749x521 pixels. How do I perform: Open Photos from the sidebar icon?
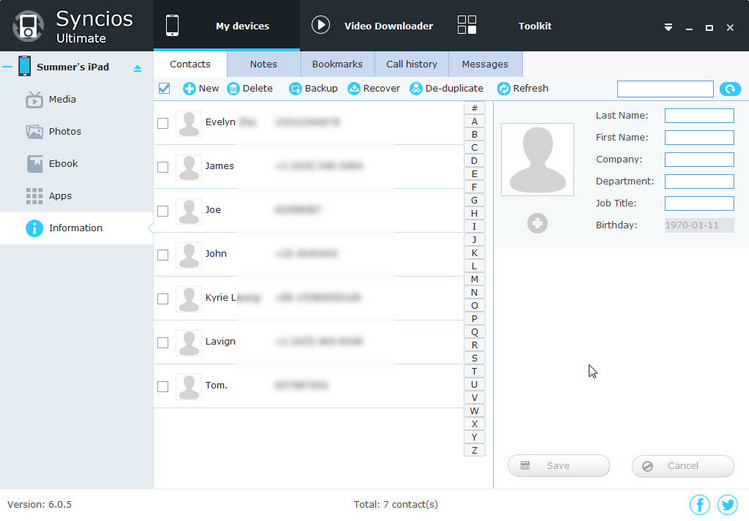pos(34,131)
